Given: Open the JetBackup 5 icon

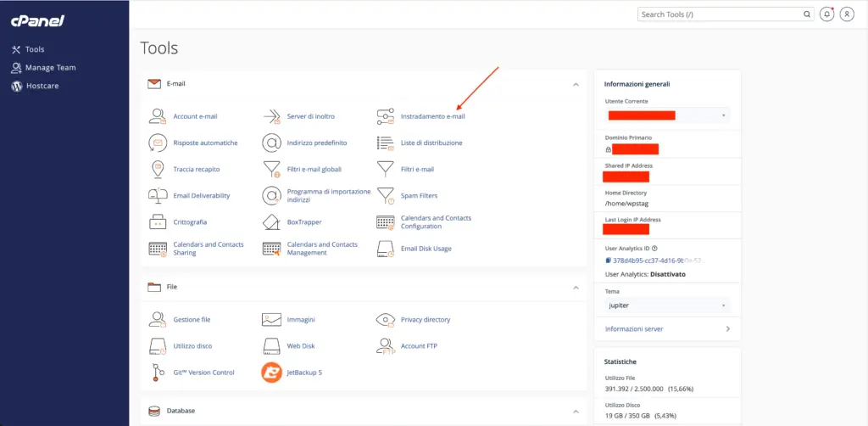Looking at the screenshot, I should pos(271,372).
